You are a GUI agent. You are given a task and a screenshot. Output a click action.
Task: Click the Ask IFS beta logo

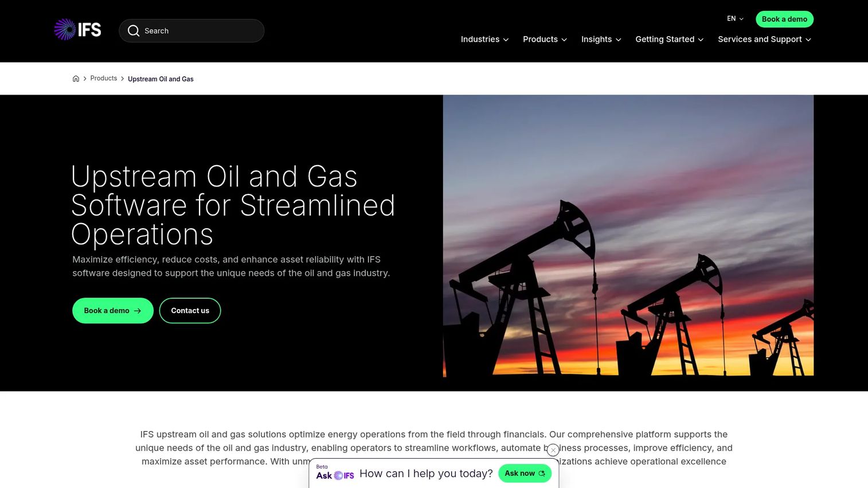click(335, 474)
